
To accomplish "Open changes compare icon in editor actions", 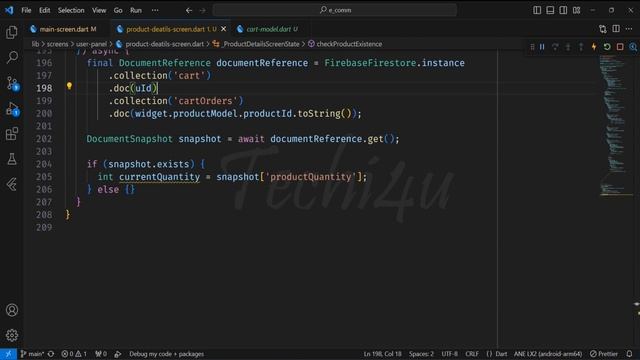I will [603, 29].
